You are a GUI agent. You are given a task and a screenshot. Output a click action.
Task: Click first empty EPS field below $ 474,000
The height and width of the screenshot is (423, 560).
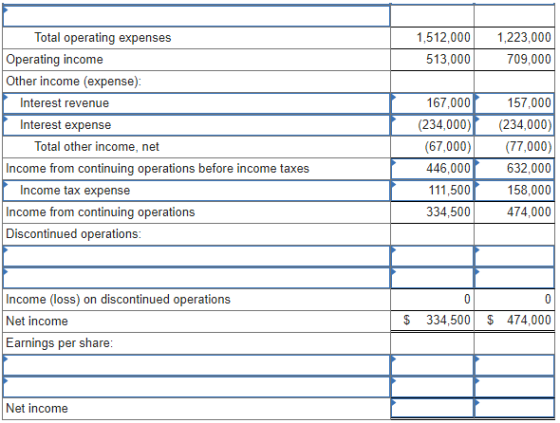[514, 365]
